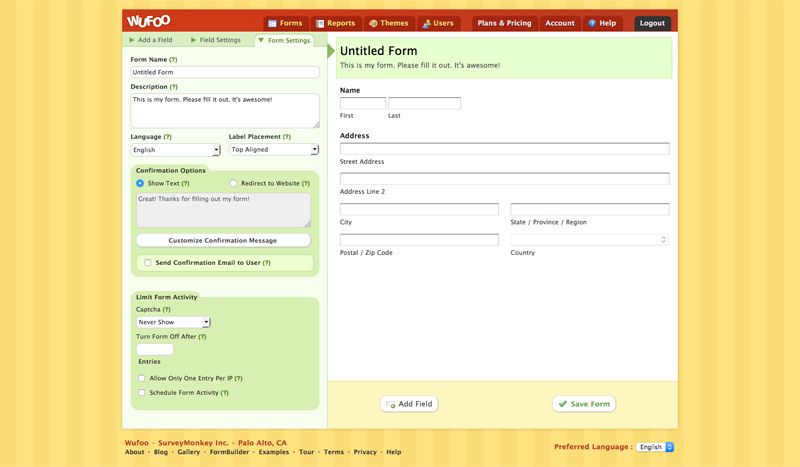800x467 pixels.
Task: Open the Reports navigation tab
Action: coord(336,23)
